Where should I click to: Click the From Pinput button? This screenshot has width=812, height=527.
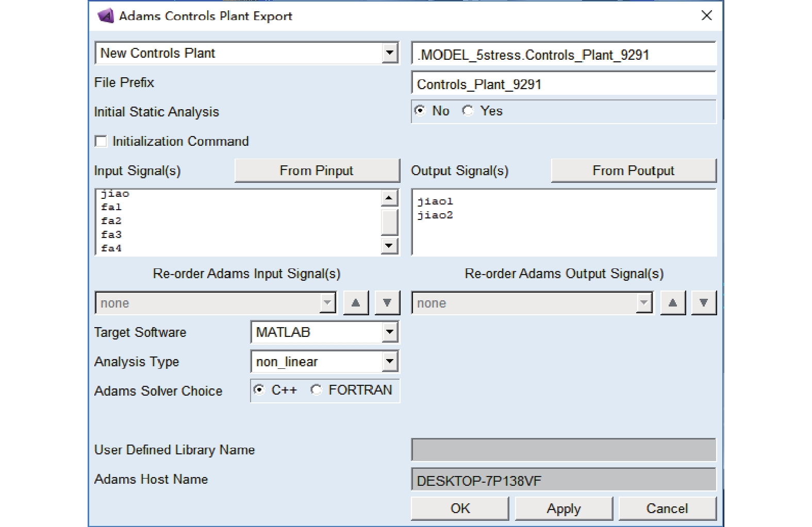pos(317,171)
